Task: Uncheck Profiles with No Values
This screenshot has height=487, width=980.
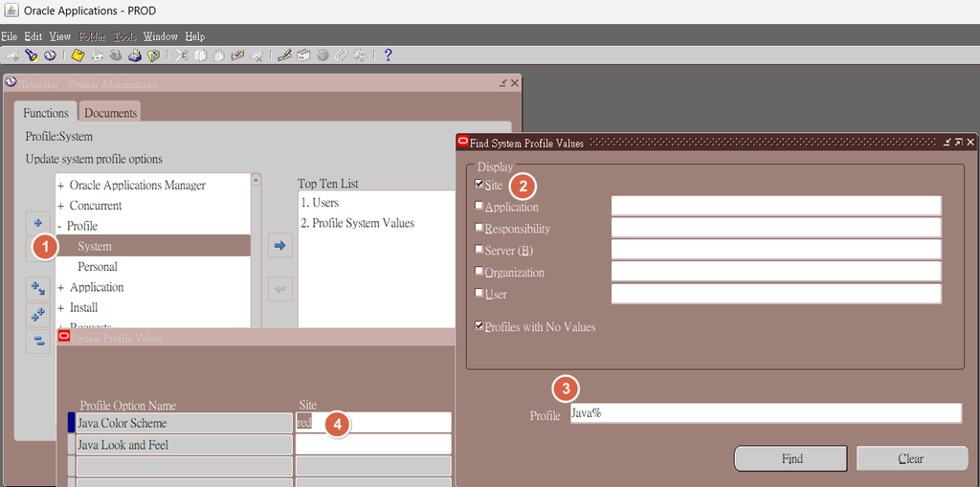Action: pos(479,325)
